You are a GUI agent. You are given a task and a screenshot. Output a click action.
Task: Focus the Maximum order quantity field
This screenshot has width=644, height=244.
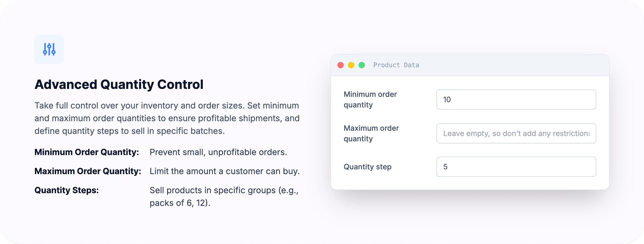(x=516, y=133)
